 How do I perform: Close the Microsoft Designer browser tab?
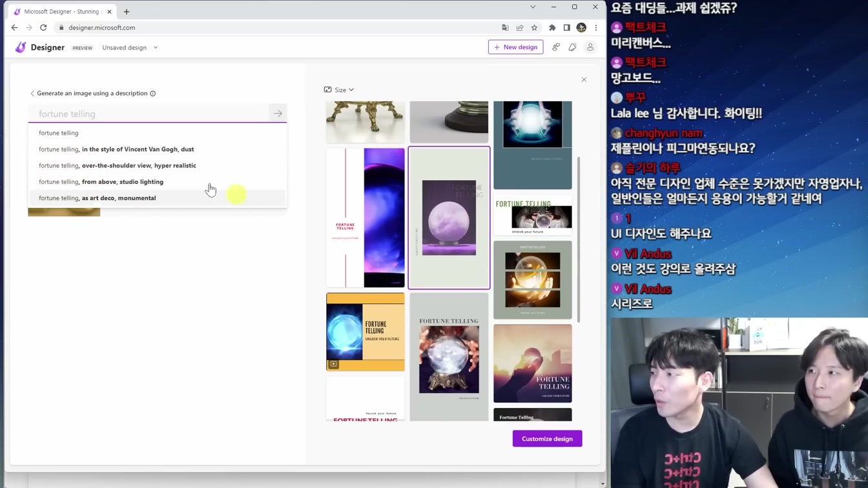tap(110, 12)
